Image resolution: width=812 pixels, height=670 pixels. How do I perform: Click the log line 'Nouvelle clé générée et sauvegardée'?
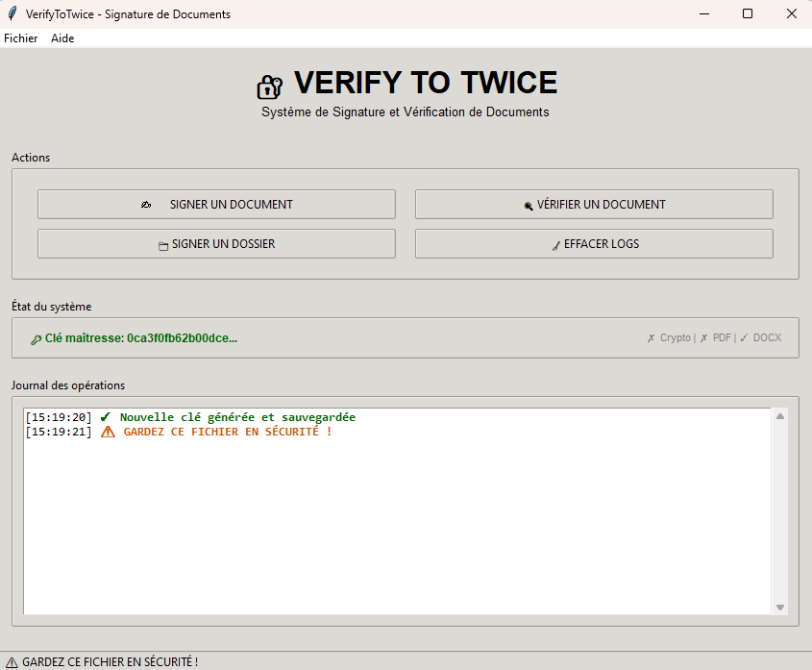(x=237, y=417)
